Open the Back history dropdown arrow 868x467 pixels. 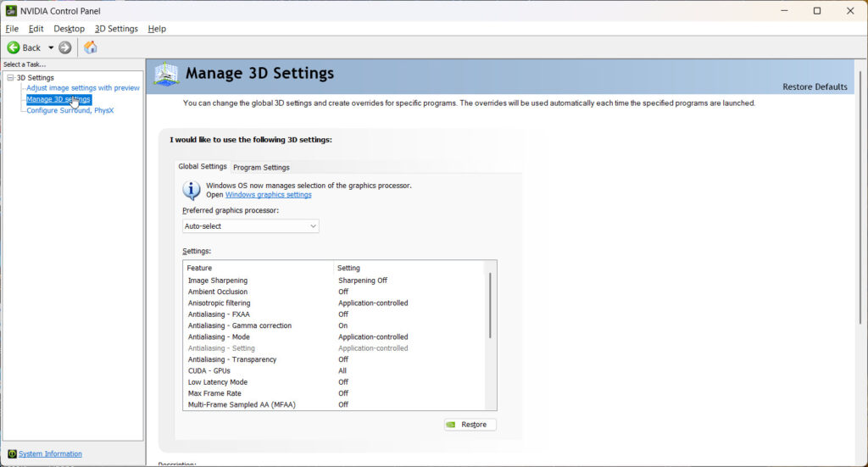click(51, 47)
